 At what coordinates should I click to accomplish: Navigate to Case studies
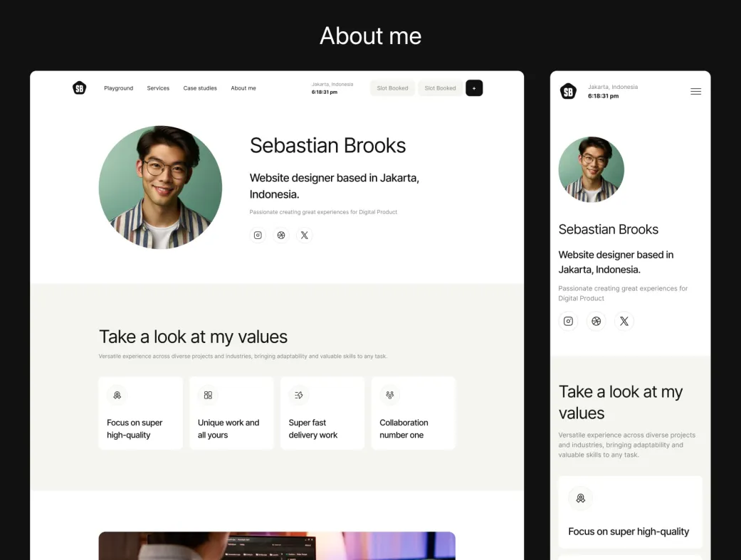200,88
